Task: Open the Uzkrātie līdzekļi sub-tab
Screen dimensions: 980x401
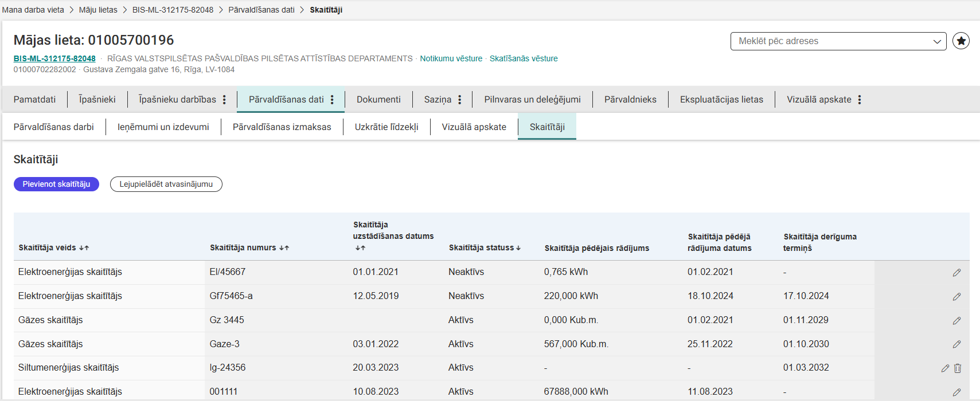Action: [x=386, y=127]
